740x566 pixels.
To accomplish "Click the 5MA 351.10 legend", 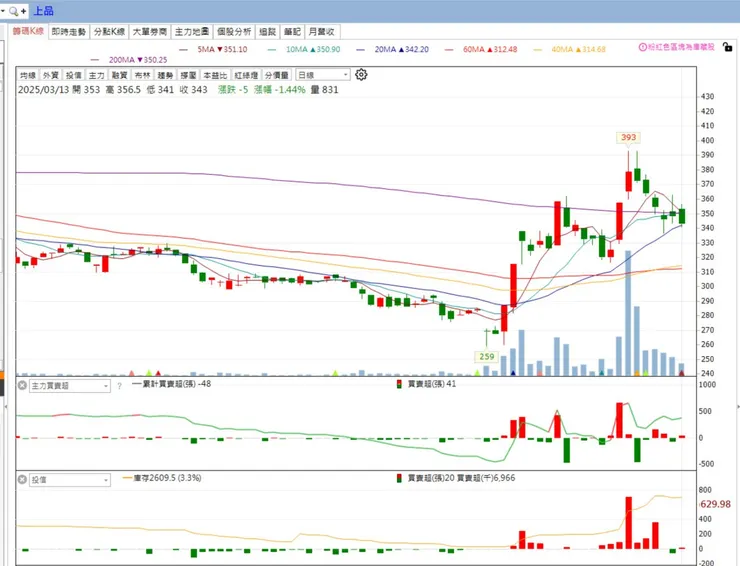I will [213, 49].
